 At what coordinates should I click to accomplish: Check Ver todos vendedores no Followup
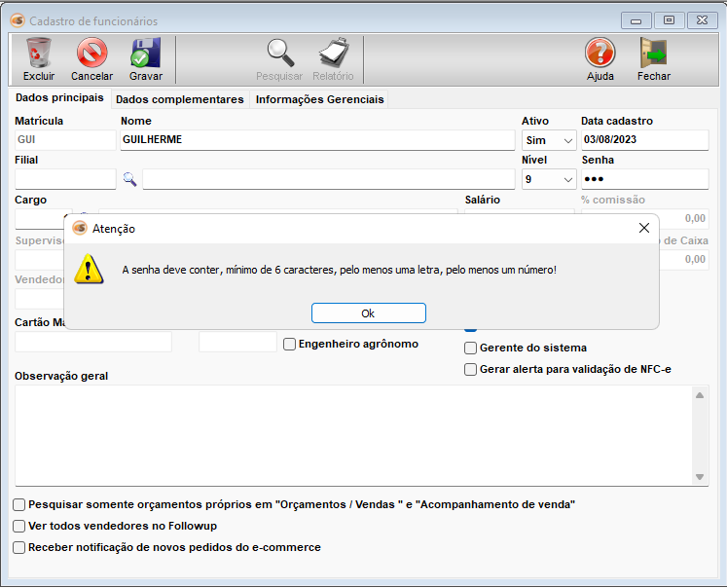19,526
